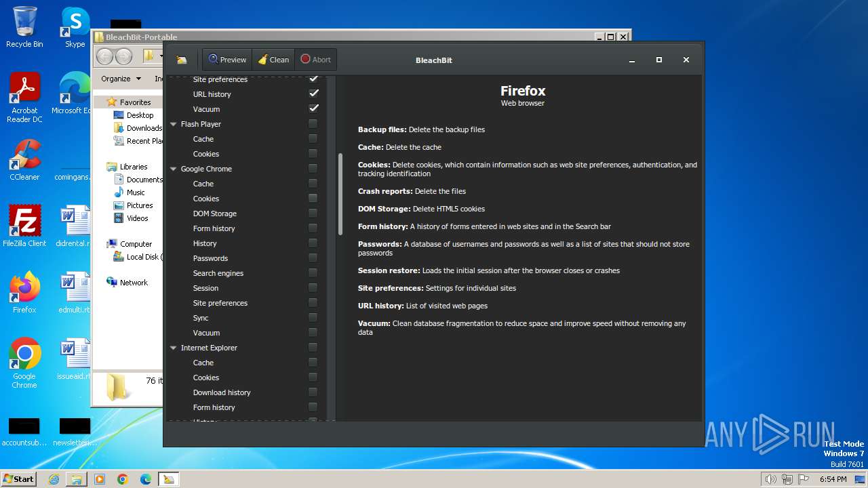868x488 pixels.
Task: Collapse the Flash Player tree group
Action: [174, 124]
